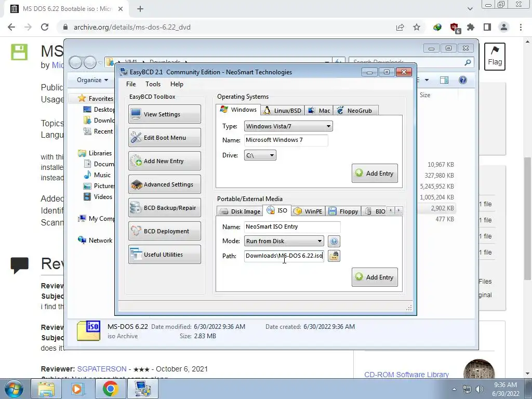Select Music library in Explorer sidebar
This screenshot has width=532, height=399.
(97, 175)
